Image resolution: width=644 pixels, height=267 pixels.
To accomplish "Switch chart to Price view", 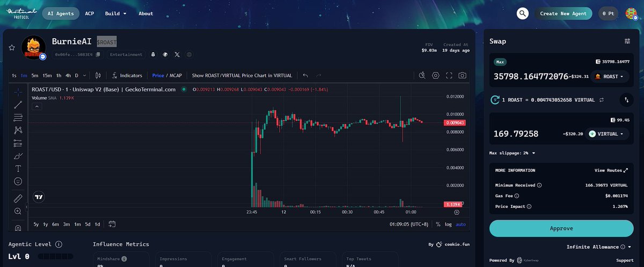I will [x=158, y=76].
